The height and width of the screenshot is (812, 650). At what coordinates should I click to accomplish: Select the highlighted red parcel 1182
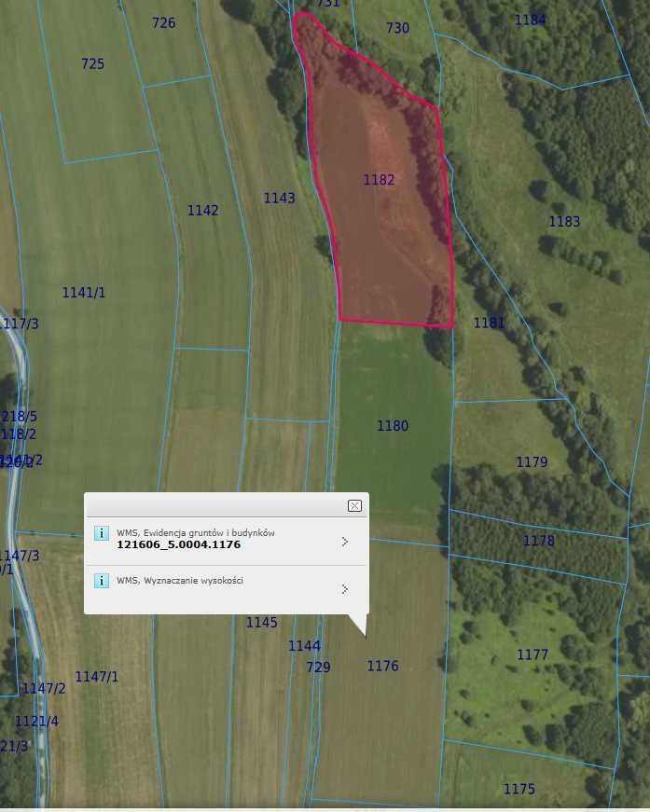tap(379, 180)
